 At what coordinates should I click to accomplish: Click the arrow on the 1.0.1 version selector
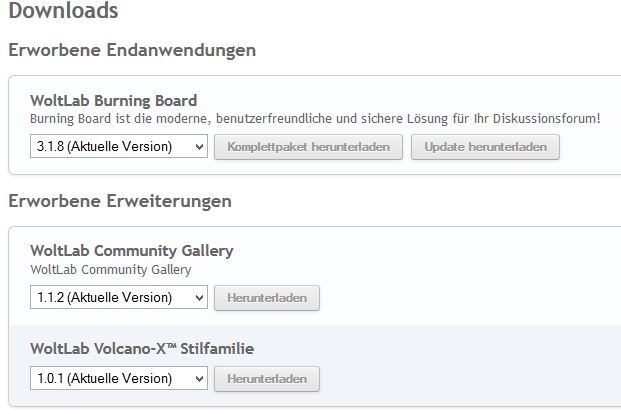click(x=198, y=379)
